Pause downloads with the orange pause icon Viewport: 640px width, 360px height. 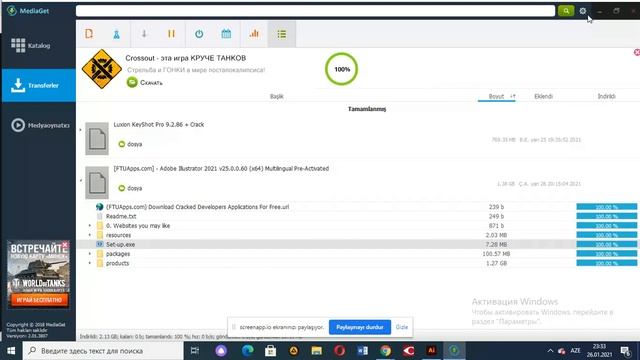click(x=171, y=33)
